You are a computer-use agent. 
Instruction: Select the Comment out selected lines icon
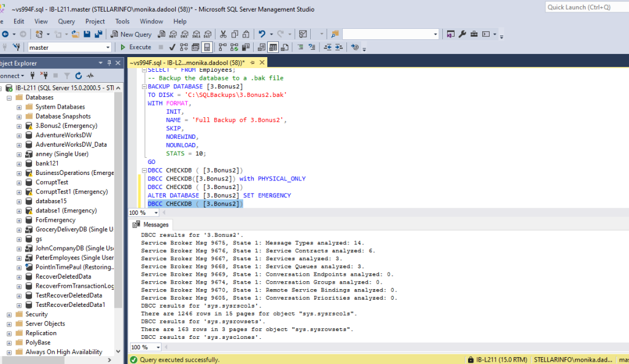(300, 47)
